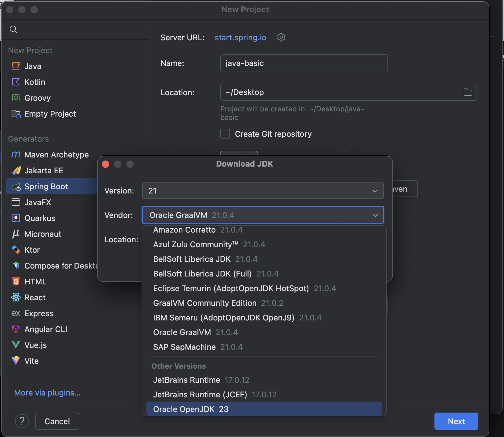Click the Express ex icon
This screenshot has width=504, height=437.
[16, 313]
